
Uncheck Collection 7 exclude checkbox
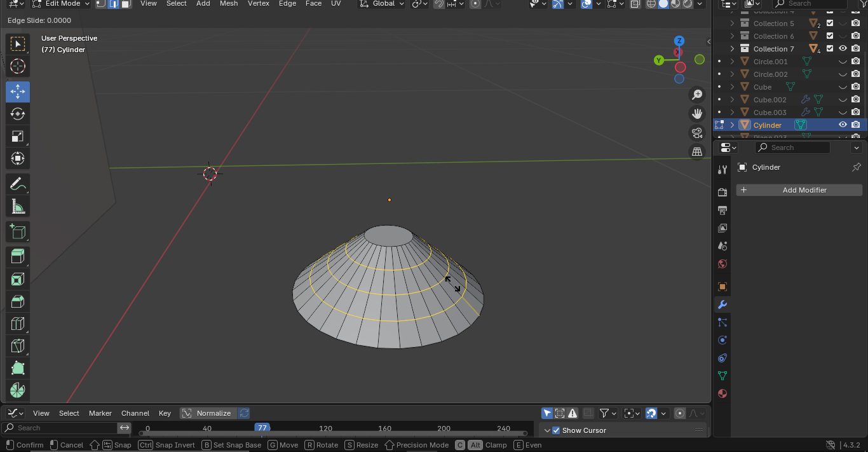[x=830, y=49]
